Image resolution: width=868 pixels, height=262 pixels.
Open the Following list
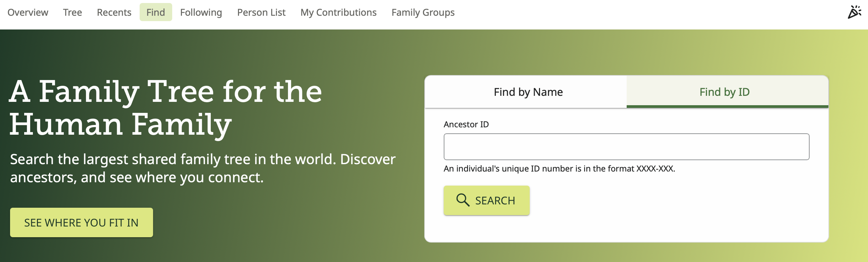coord(201,12)
